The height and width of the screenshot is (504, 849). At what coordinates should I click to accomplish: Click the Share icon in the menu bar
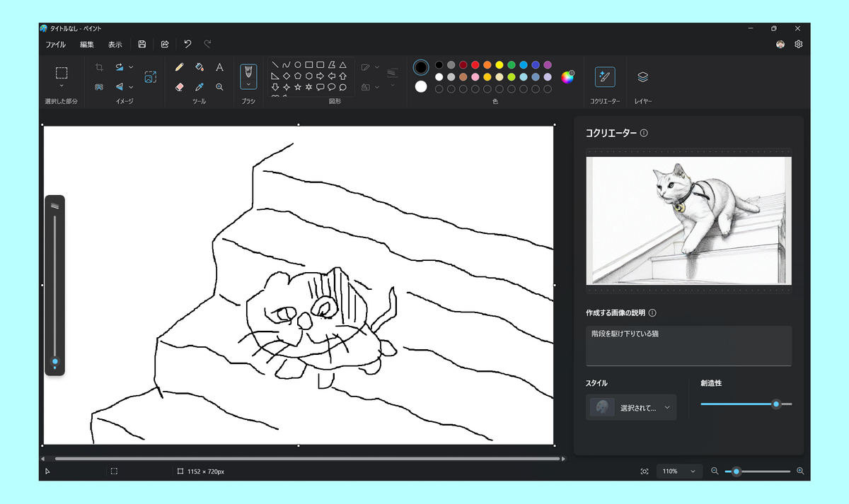[165, 44]
